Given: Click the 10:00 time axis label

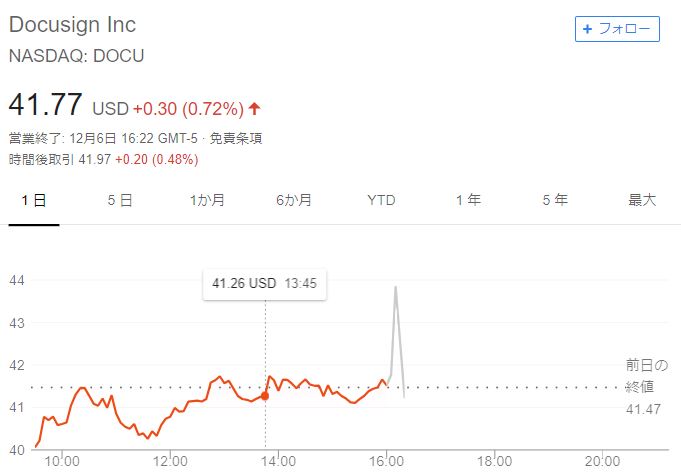Looking at the screenshot, I should (62, 461).
